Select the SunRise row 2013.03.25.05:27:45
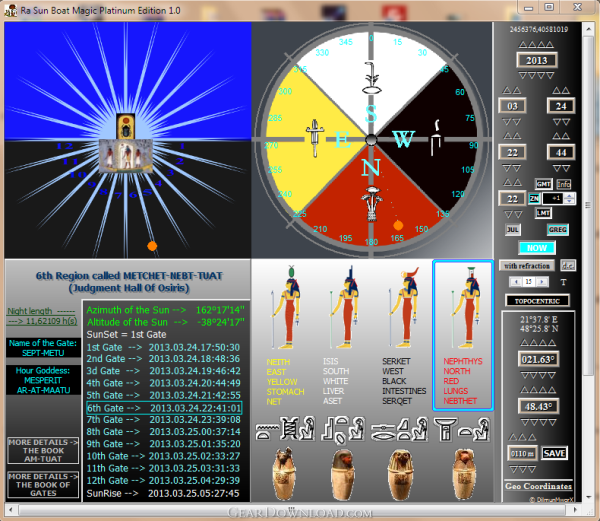 [x=163, y=493]
